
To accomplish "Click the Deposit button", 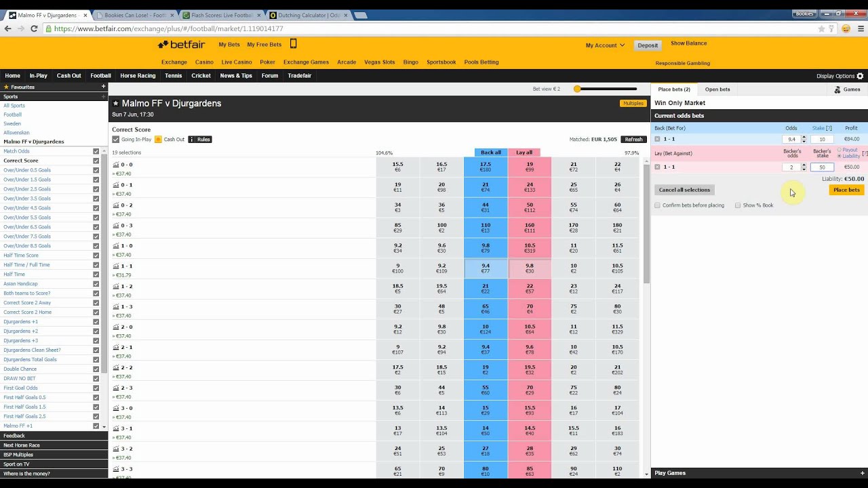I will click(648, 45).
